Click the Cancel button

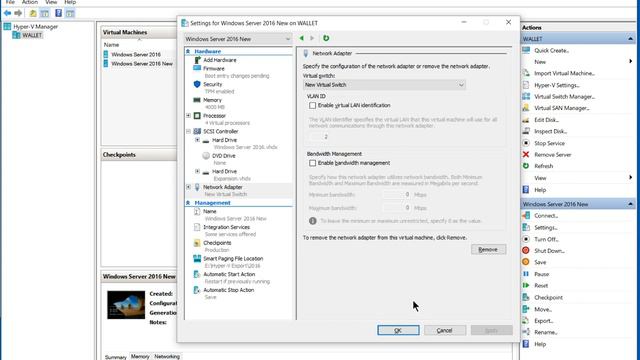[x=444, y=330]
